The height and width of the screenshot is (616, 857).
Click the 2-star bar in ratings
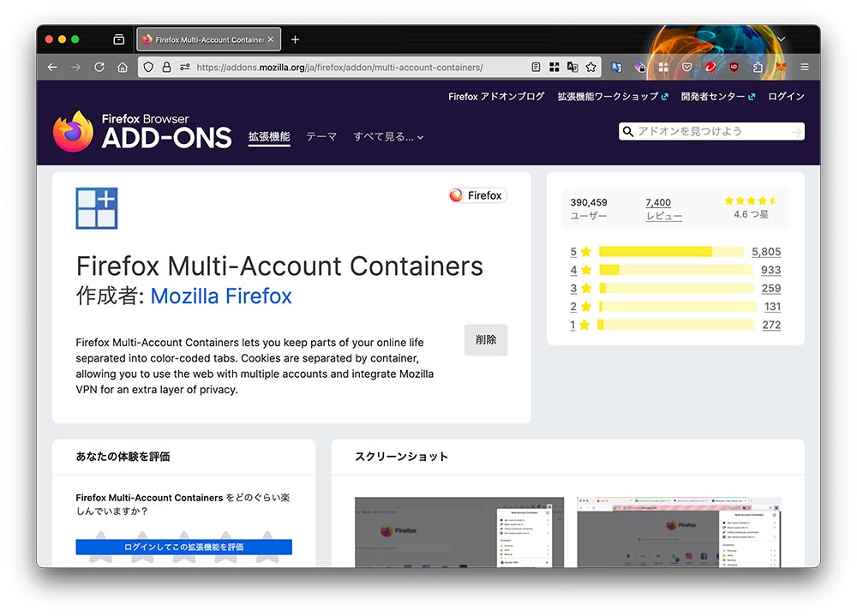click(x=678, y=307)
